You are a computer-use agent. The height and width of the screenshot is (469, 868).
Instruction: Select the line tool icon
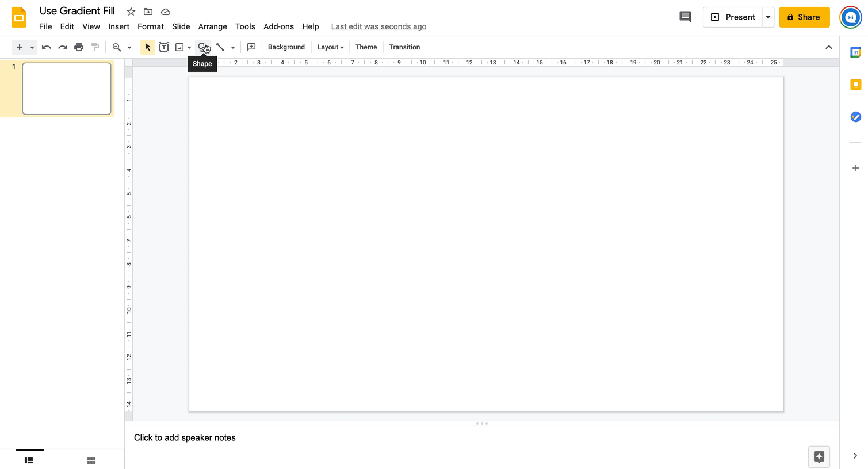coord(220,47)
